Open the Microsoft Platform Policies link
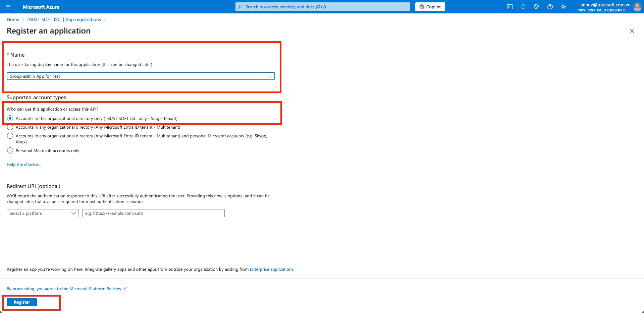Screen dimensions: 644x313 coord(67,289)
